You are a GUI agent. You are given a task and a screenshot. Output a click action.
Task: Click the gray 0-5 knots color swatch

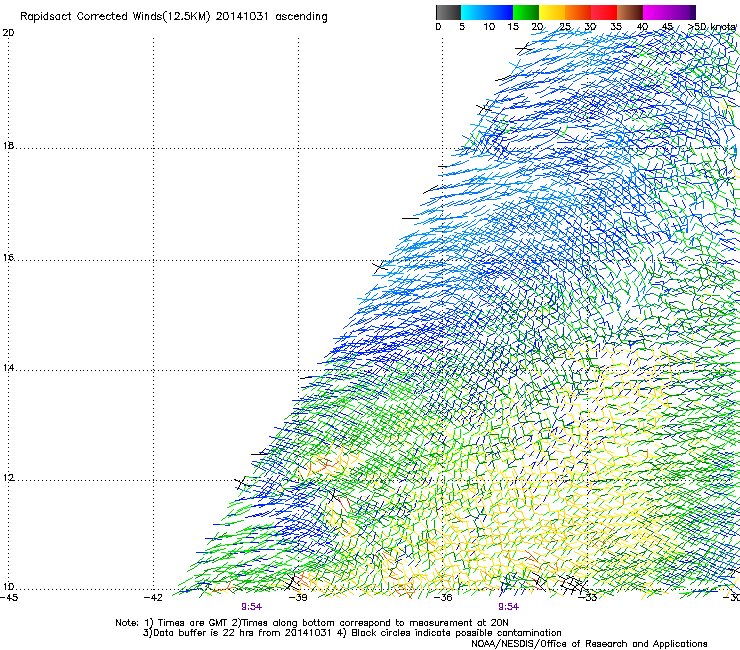pos(448,12)
